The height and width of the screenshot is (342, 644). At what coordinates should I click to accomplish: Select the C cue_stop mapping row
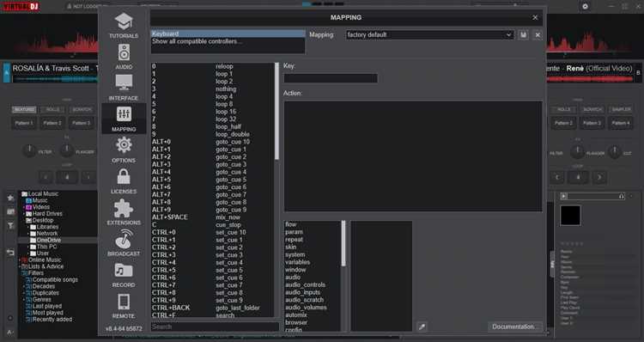[x=212, y=225]
